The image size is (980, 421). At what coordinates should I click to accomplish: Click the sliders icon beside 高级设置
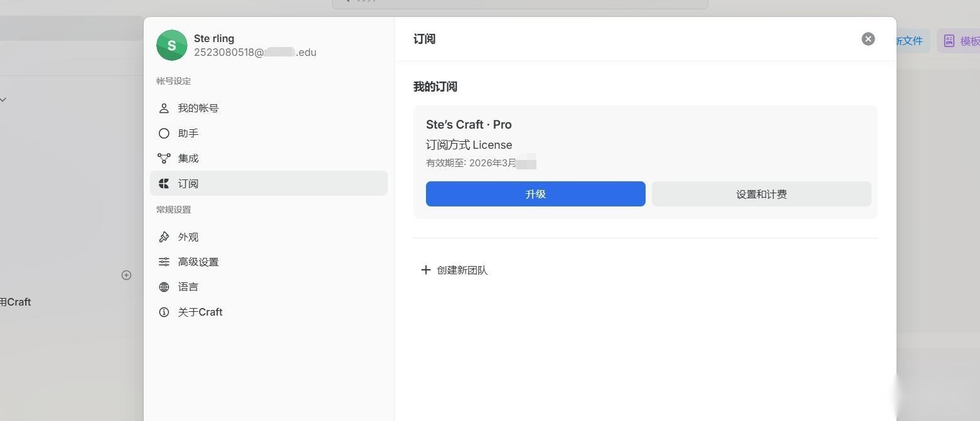point(164,262)
